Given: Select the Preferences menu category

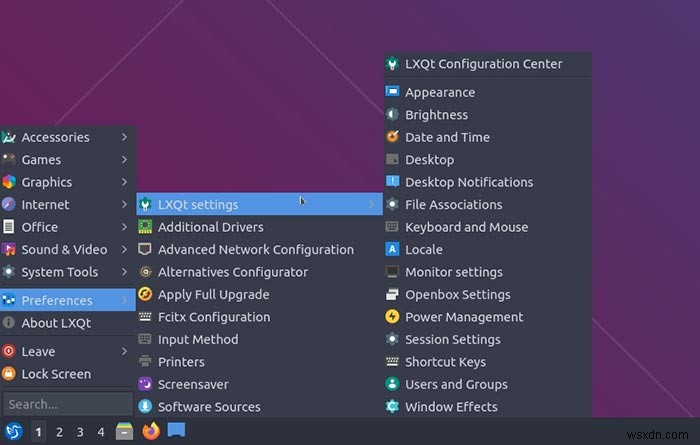Looking at the screenshot, I should pyautogui.click(x=68, y=300).
